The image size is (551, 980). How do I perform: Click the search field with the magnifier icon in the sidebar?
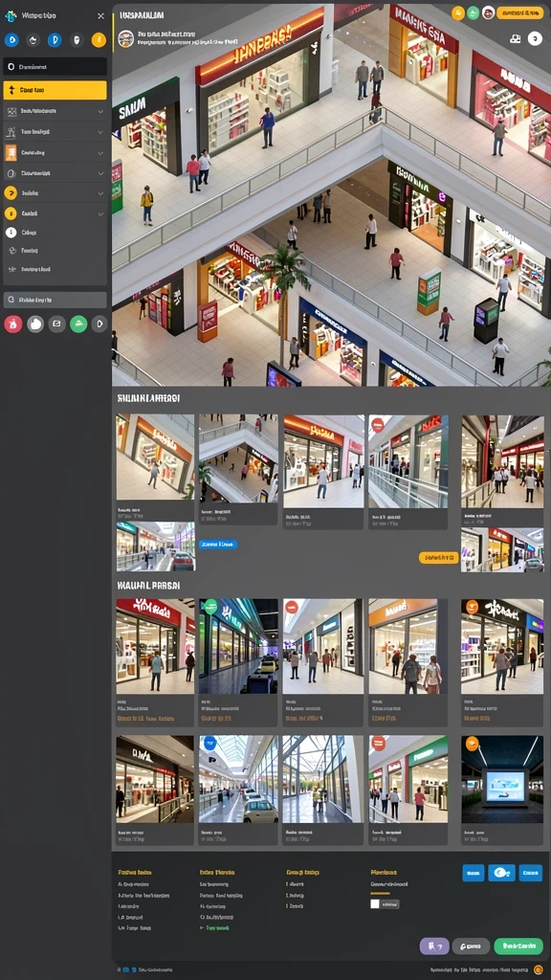point(55,300)
